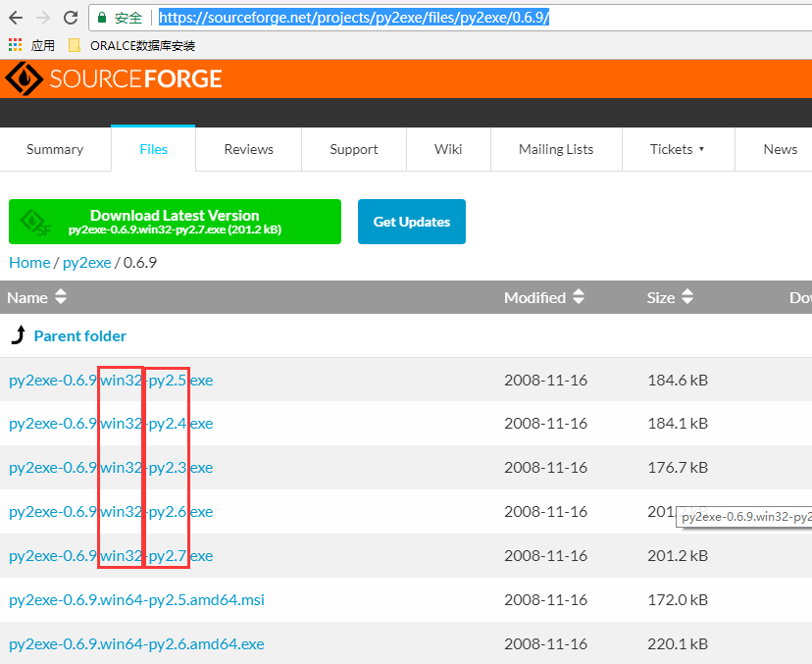Click the Download Latest Version button
The image size is (812, 664).
point(175,222)
